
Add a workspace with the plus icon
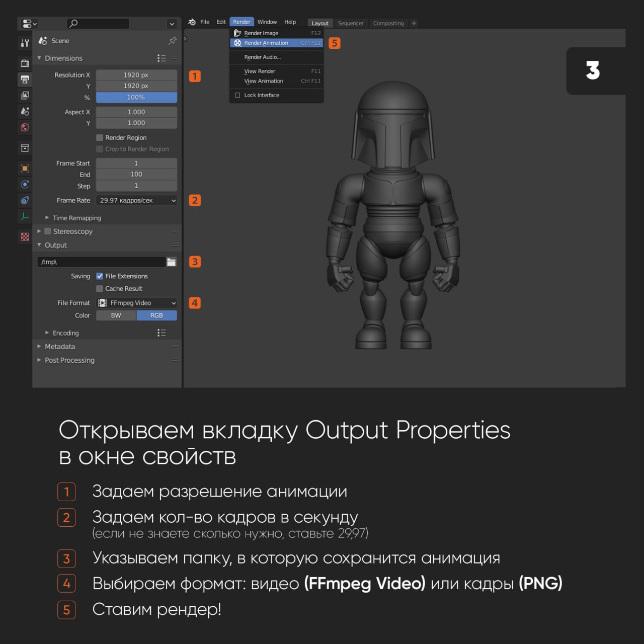pos(414,23)
